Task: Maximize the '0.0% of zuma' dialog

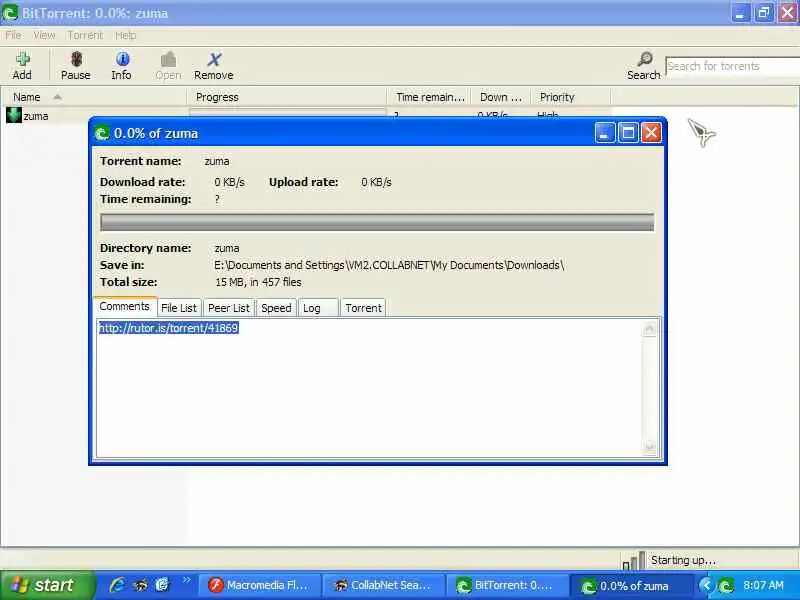Action: click(x=629, y=133)
